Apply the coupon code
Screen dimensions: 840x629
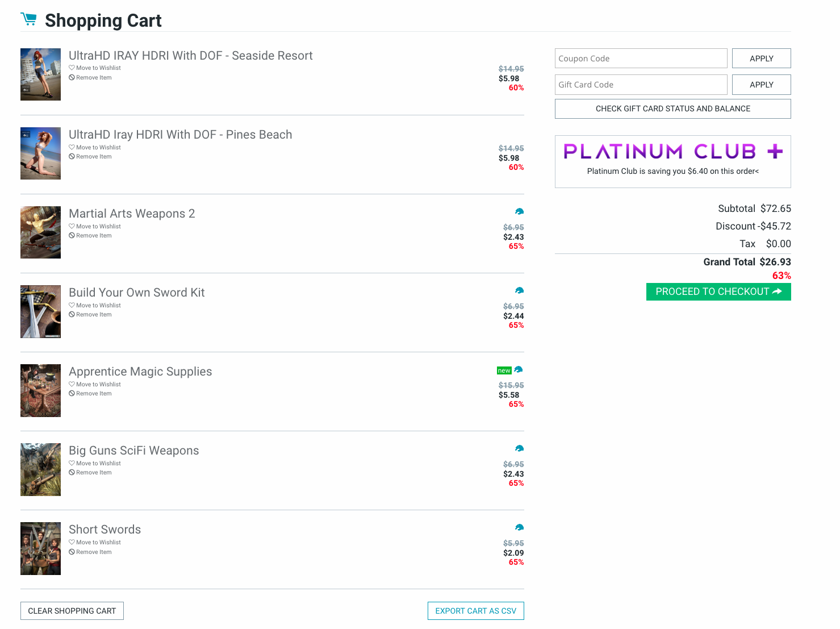coord(761,59)
